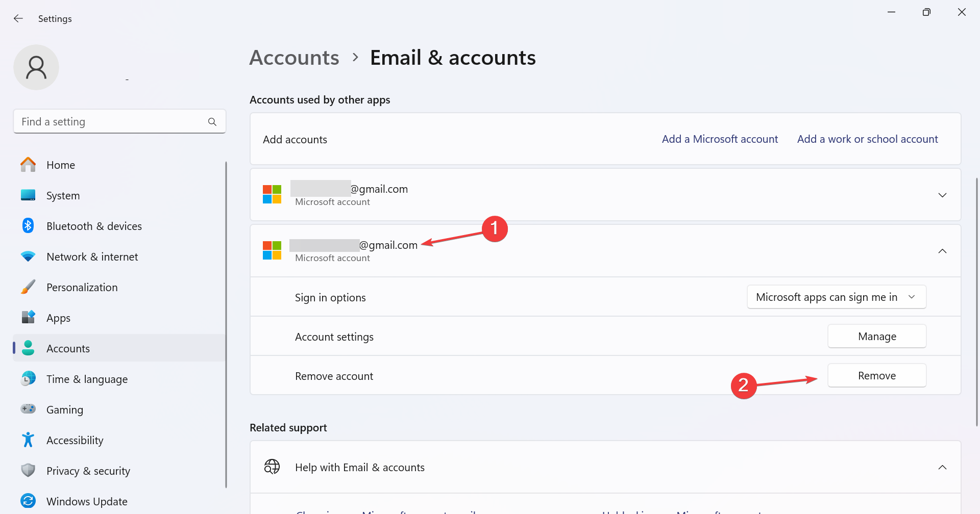This screenshot has width=980, height=514.
Task: Open Personalization settings
Action: coord(82,287)
